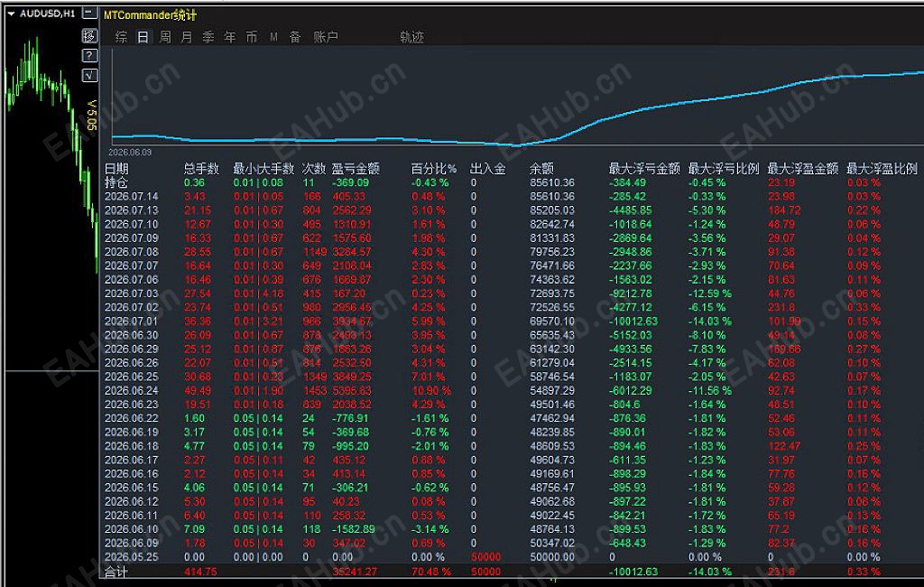Select the 2026.06.18 date row
The height and width of the screenshot is (587, 924).
pyautogui.click(x=132, y=446)
